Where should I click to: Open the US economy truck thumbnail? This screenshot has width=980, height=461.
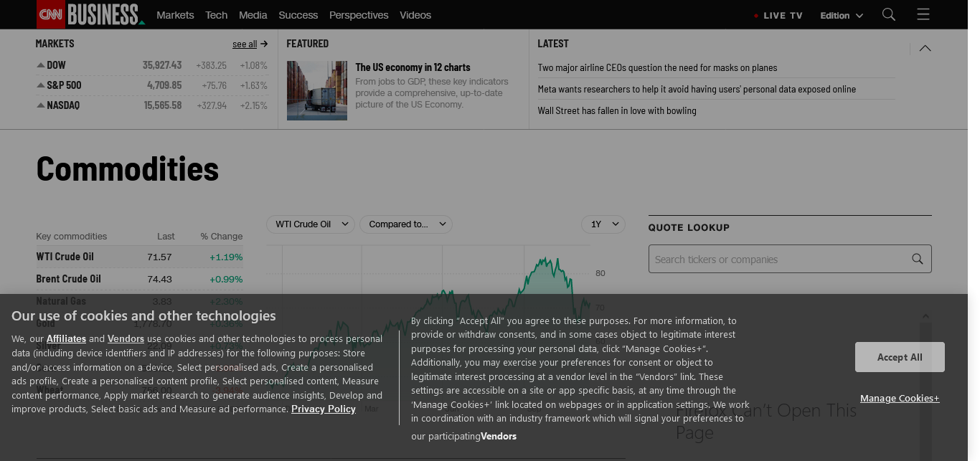[316, 90]
